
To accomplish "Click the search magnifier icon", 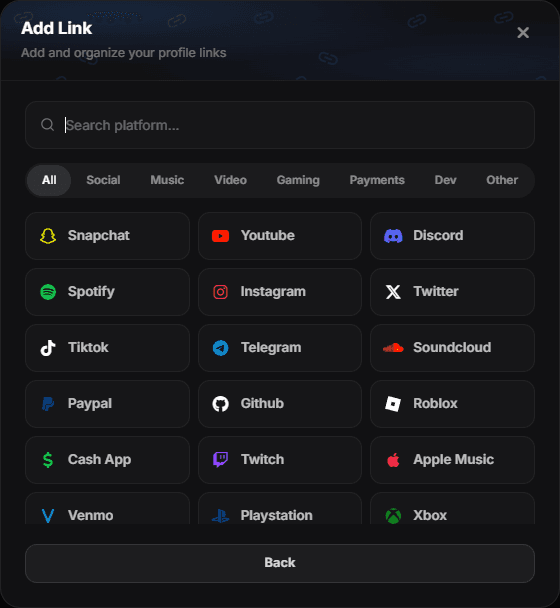I will pyautogui.click(x=47, y=125).
